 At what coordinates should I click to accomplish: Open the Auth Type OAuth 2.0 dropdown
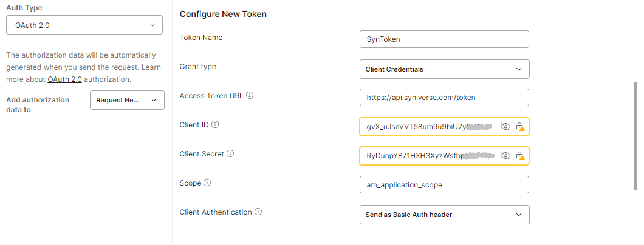coord(84,25)
